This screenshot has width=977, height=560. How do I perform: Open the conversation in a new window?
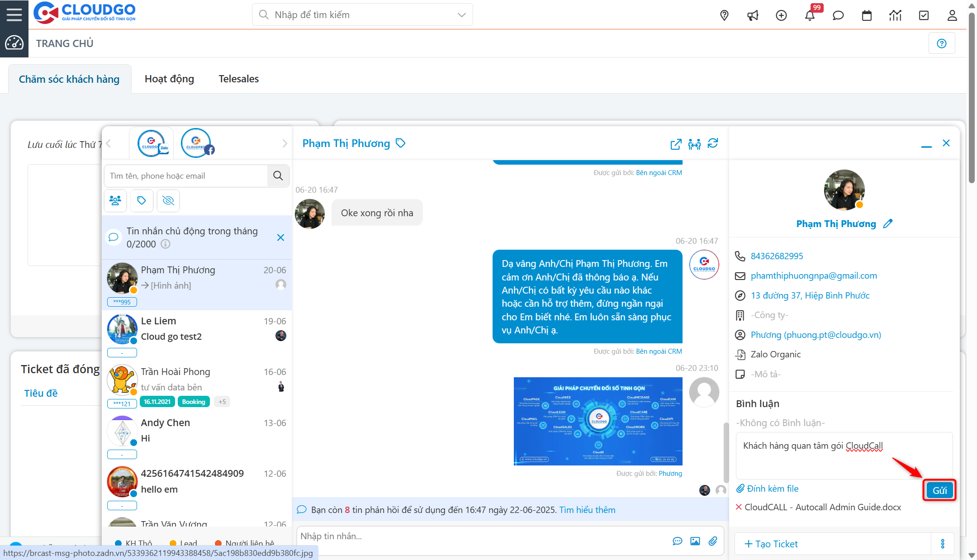click(x=676, y=144)
